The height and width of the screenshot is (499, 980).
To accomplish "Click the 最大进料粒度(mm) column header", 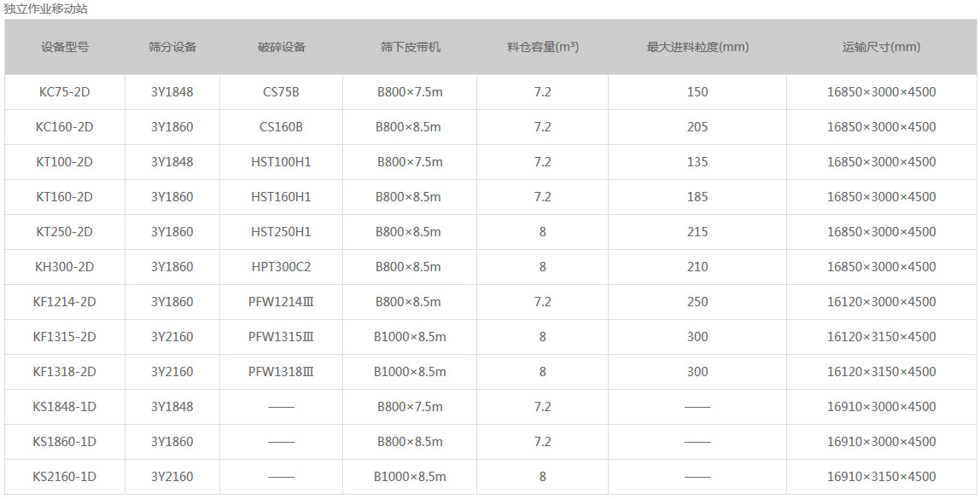I will click(x=697, y=47).
